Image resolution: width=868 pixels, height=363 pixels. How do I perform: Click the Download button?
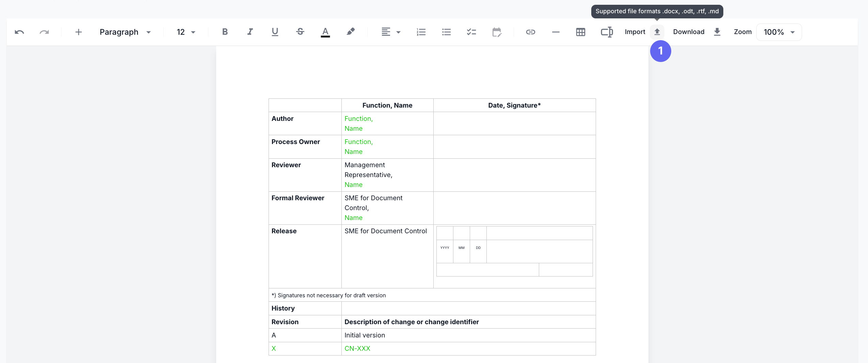688,32
